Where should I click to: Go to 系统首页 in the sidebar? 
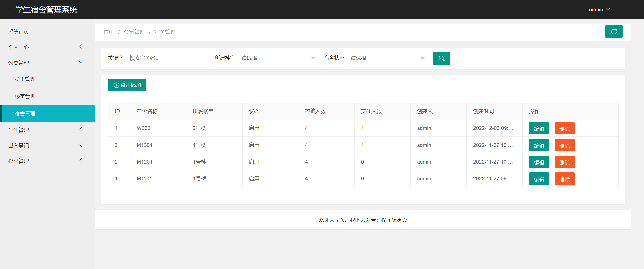(19, 32)
